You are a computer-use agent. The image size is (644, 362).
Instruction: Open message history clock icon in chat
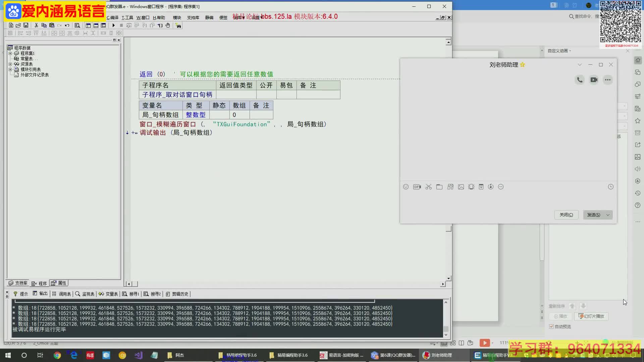tap(611, 187)
